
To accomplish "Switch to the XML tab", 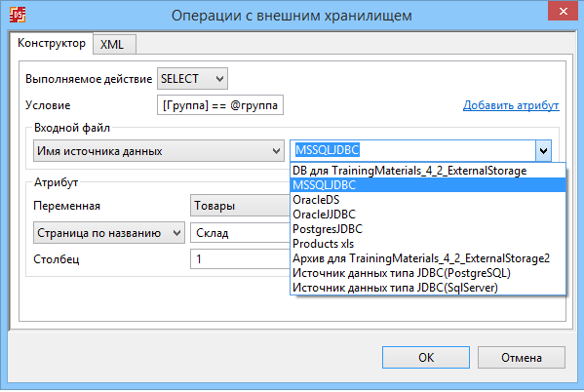I will (x=114, y=45).
